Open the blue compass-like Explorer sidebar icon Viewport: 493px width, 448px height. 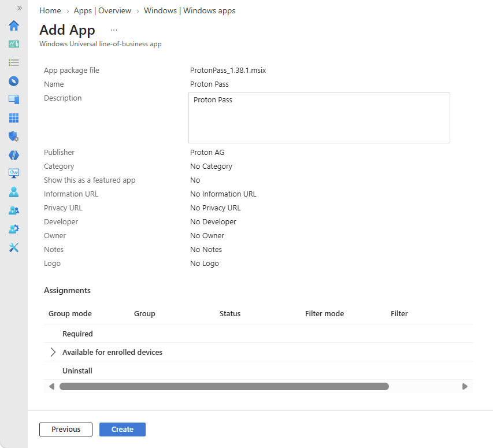[x=14, y=81]
